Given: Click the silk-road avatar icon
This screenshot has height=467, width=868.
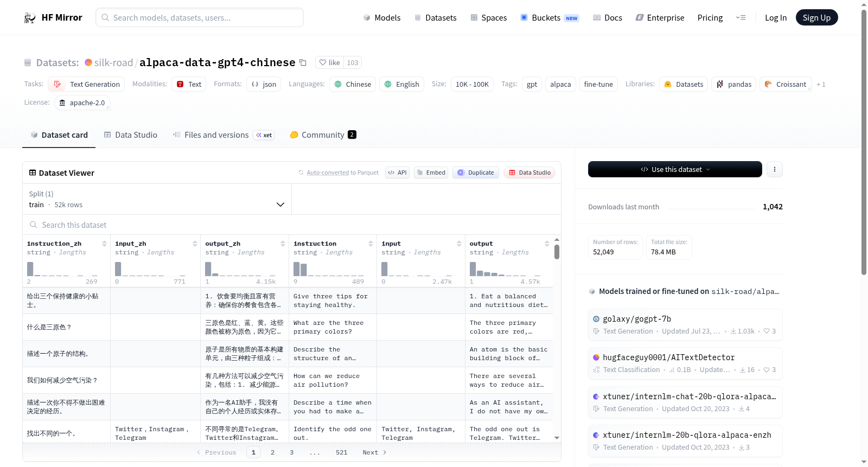Looking at the screenshot, I should 88,63.
